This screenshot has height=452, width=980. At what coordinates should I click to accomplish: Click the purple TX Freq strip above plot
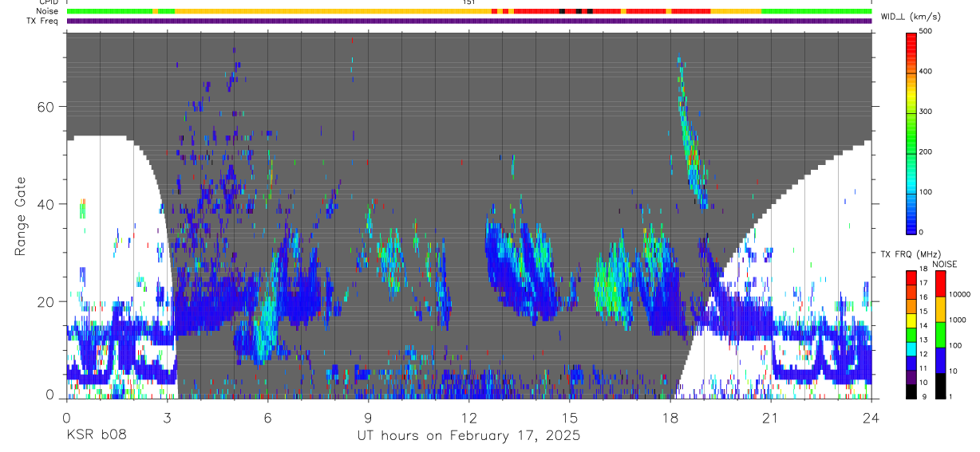point(469,22)
